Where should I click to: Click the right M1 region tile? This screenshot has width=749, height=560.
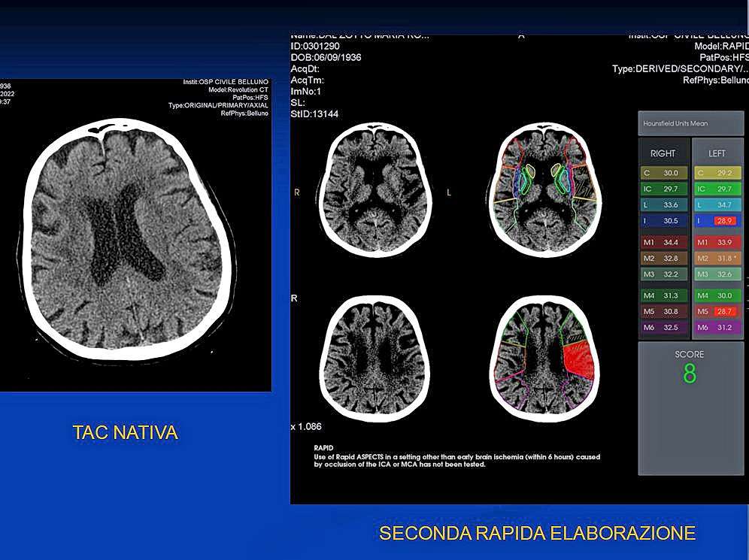click(x=663, y=243)
